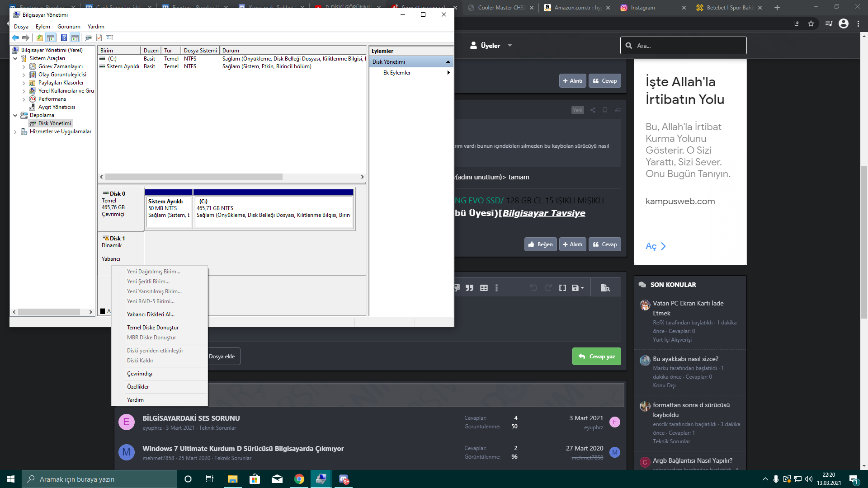Click the Chrome icon in the taskbar

299,479
